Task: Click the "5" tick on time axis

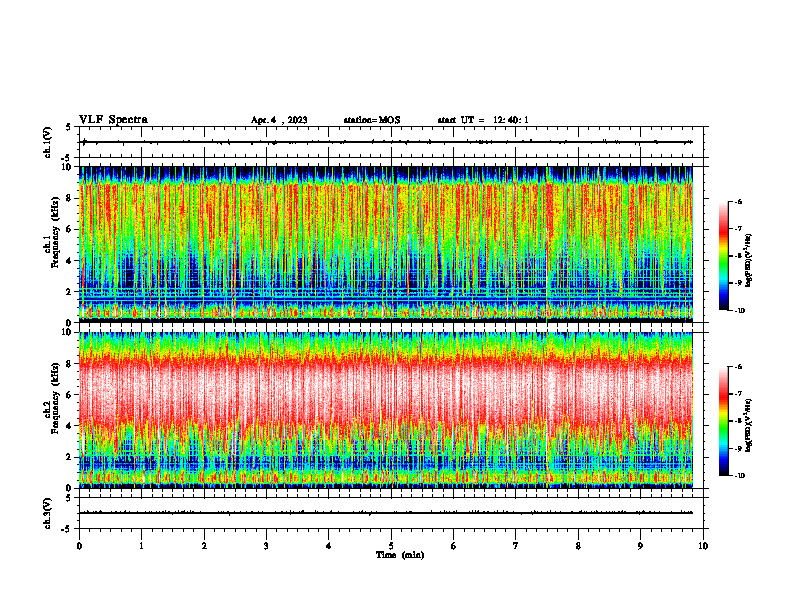Action: pyautogui.click(x=391, y=546)
